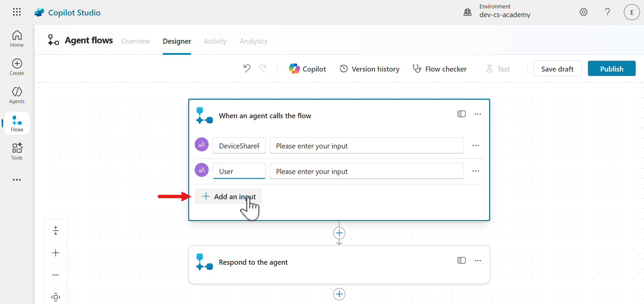Screen dimensions: 644x304
Task: Open more options for User input row
Action: coord(476,171)
